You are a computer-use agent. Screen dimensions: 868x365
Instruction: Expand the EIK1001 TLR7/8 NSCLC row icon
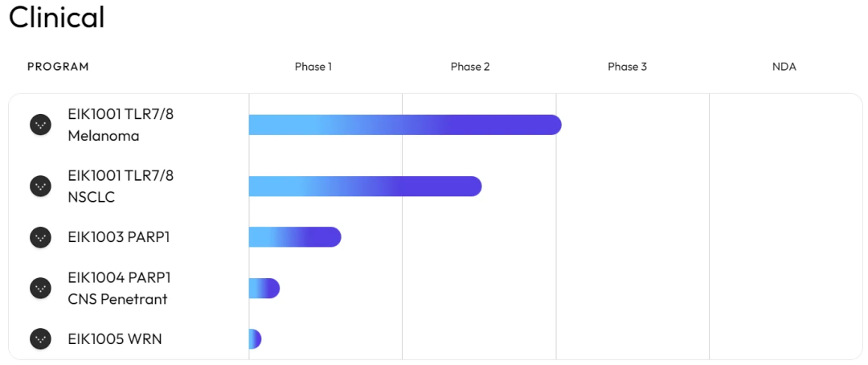(40, 186)
